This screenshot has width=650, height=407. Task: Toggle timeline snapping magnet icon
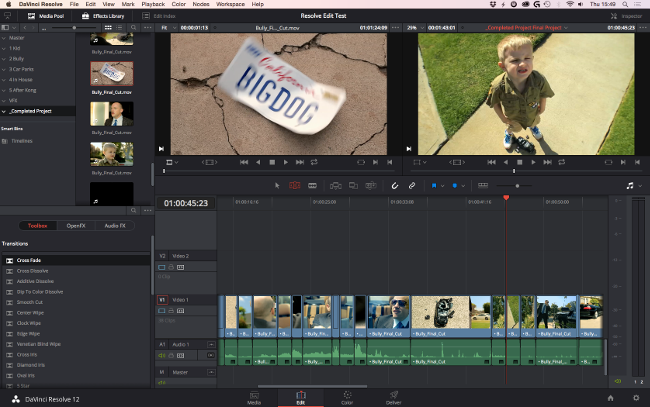tap(395, 186)
